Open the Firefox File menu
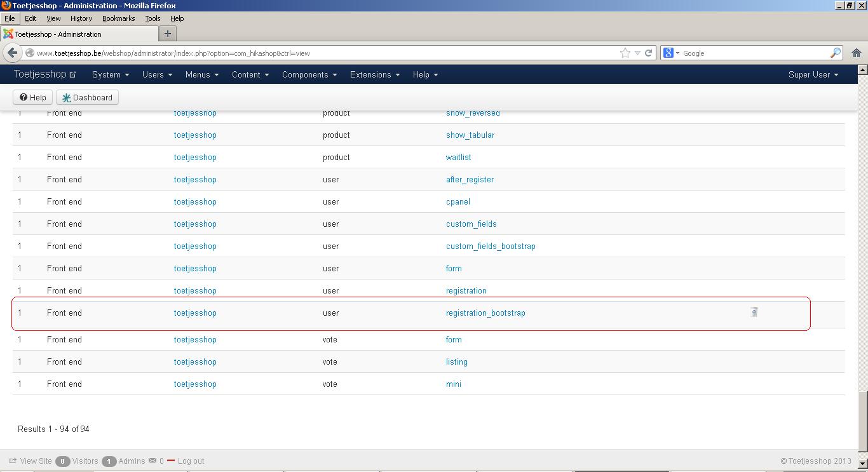Viewport: 868px width, 472px height. tap(10, 18)
